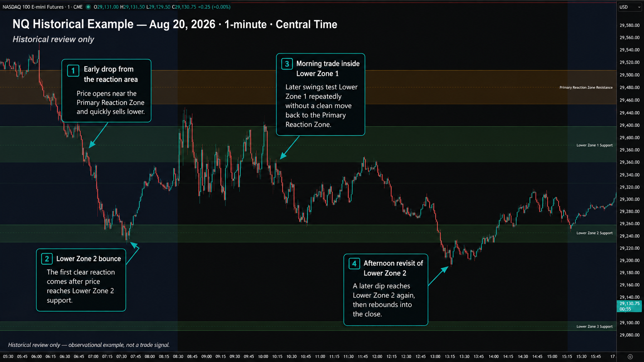Click the 29,080.00 price axis label

click(629, 335)
